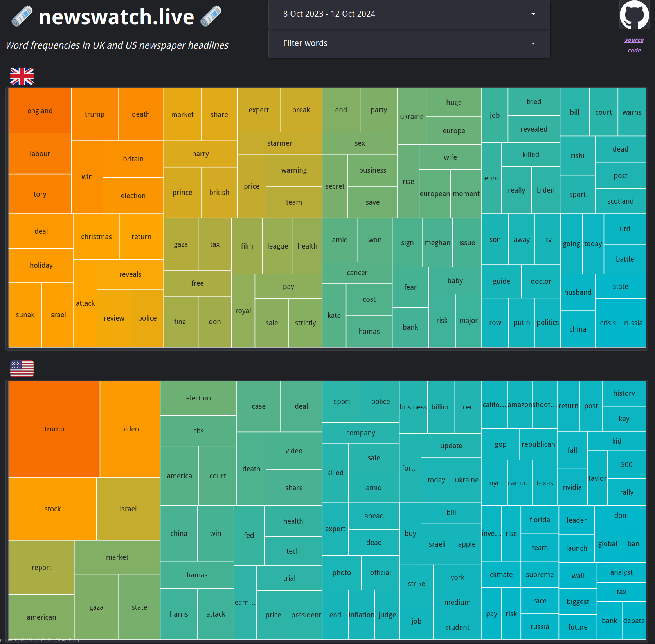The width and height of the screenshot is (655, 644).
Task: Click the 'report' tile in US treemap
Action: 41,568
